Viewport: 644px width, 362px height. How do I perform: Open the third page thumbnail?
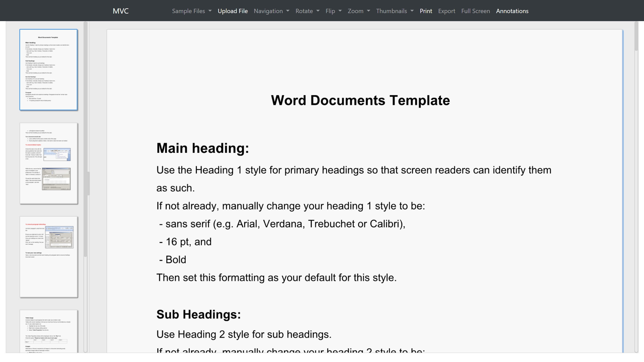click(x=49, y=257)
